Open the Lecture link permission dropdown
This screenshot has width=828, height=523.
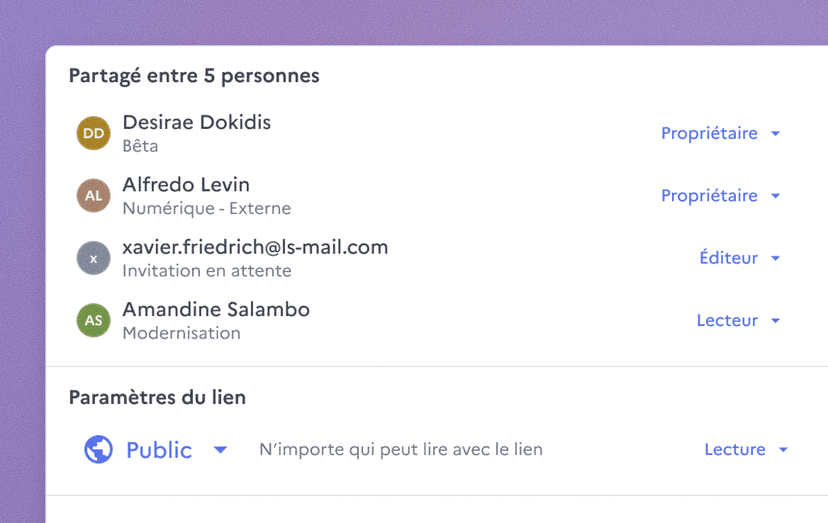pos(746,450)
